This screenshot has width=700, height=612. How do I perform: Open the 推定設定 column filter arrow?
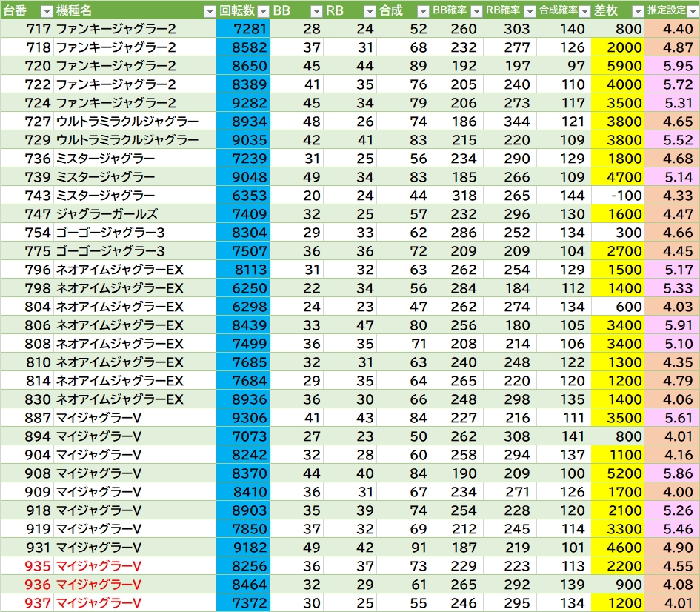[x=693, y=12]
